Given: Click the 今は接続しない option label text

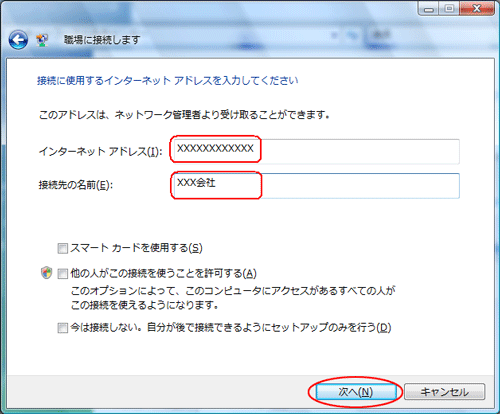Looking at the screenshot, I should pyautogui.click(x=231, y=328).
